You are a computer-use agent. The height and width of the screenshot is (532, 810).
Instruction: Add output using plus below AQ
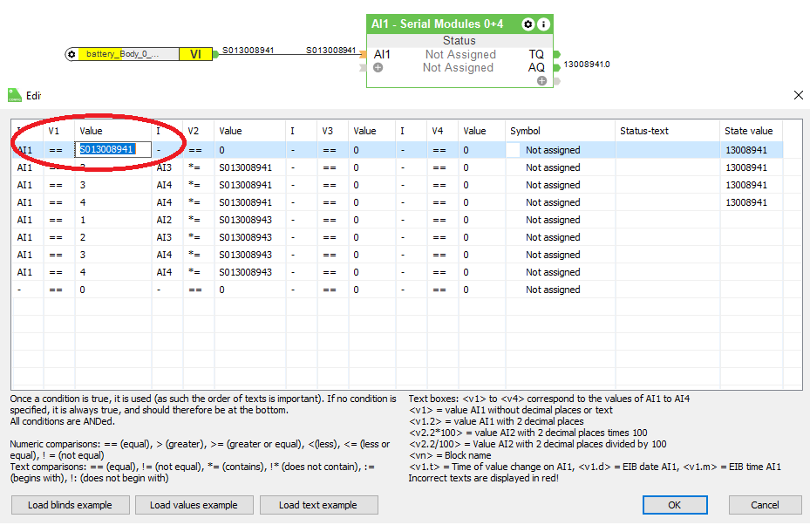(541, 80)
